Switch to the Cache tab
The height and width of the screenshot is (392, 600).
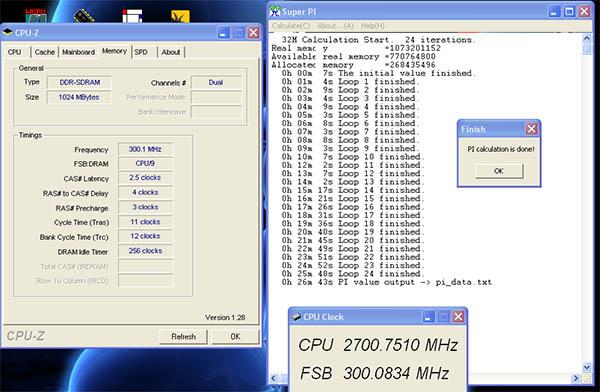point(44,52)
